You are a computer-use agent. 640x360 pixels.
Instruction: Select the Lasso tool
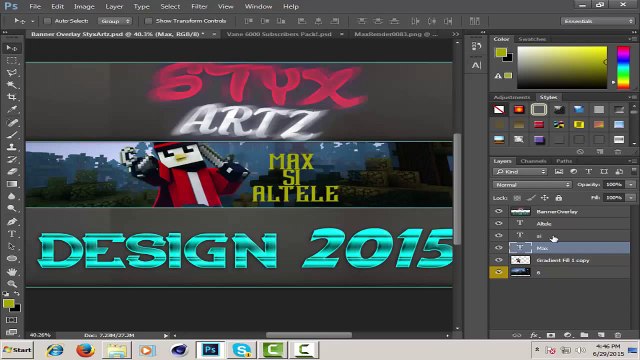point(11,73)
